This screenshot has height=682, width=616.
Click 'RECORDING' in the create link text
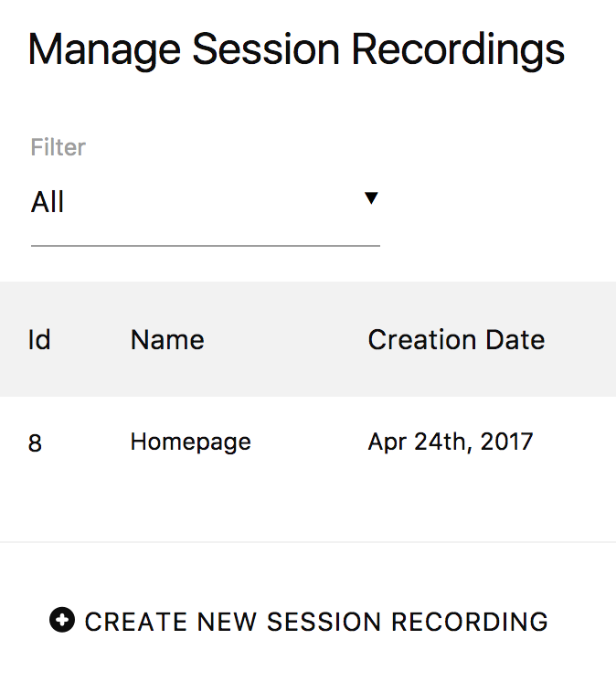[x=469, y=622]
